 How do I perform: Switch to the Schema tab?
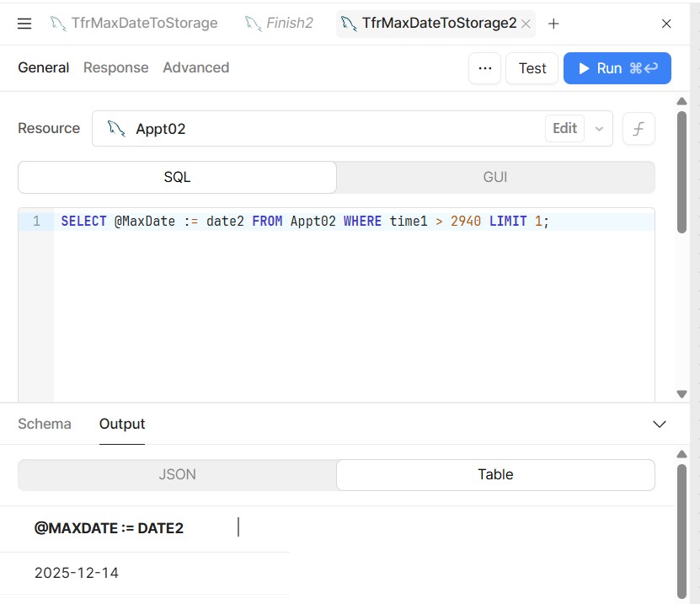coord(45,424)
